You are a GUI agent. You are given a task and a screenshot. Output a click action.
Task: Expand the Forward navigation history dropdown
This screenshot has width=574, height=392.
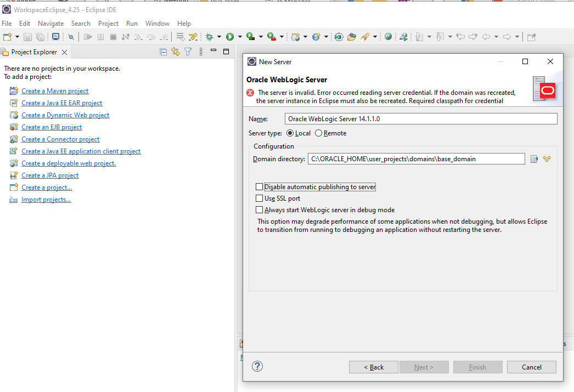point(517,37)
